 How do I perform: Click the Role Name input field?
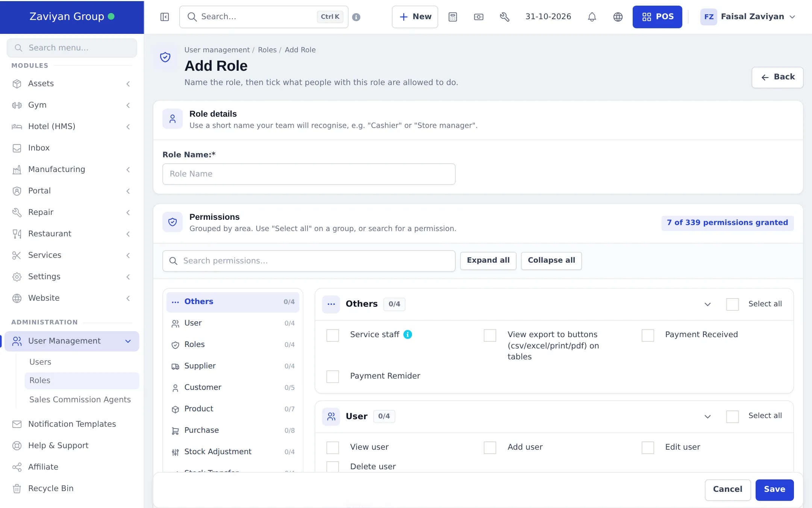(309, 174)
